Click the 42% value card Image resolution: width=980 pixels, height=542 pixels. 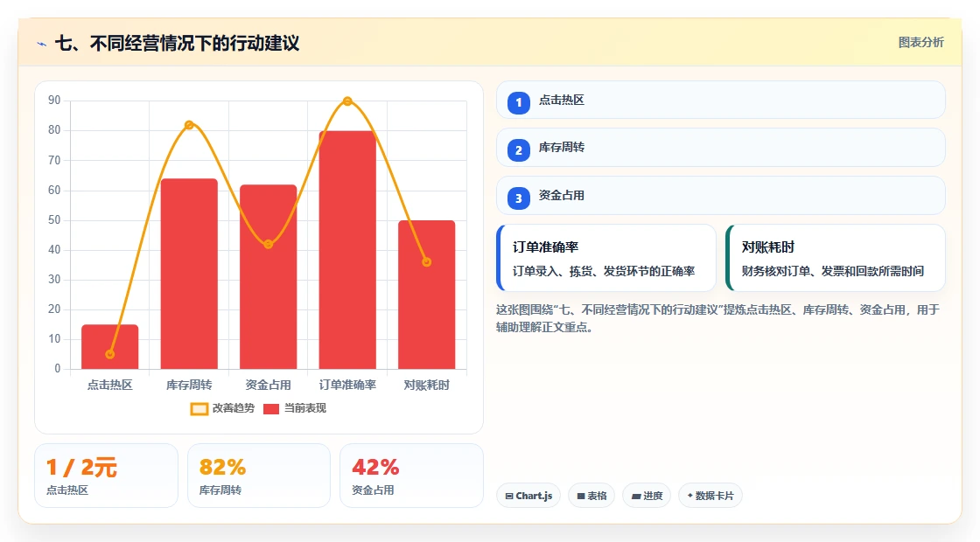[411, 476]
